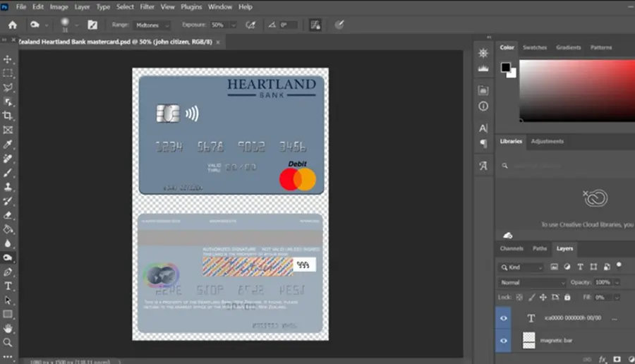
Task: Open the Normal blend mode dropdown
Action: [532, 282]
